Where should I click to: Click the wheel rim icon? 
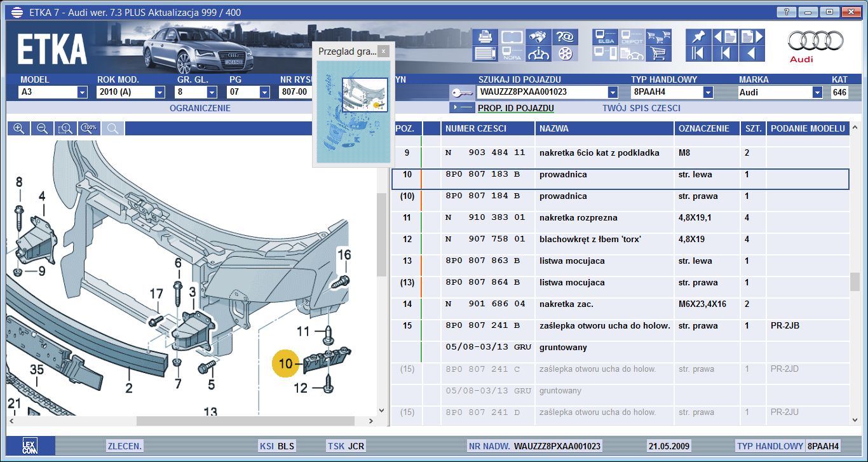tap(564, 53)
